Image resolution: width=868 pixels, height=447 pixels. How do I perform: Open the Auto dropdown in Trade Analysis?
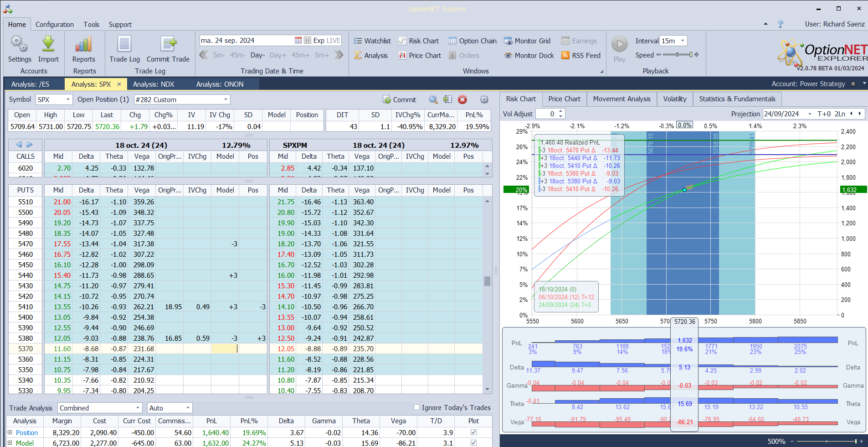pos(188,408)
